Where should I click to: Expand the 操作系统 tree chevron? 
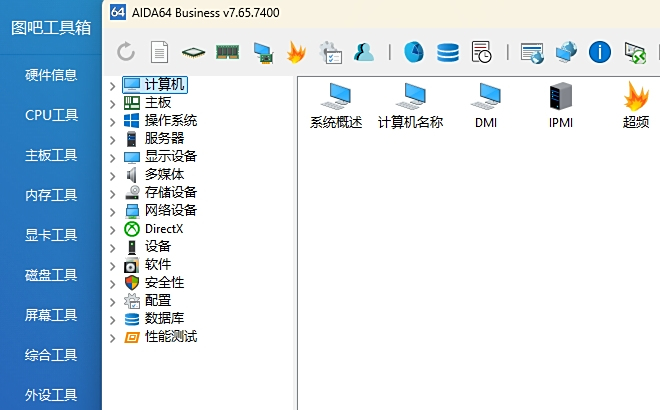pos(112,122)
